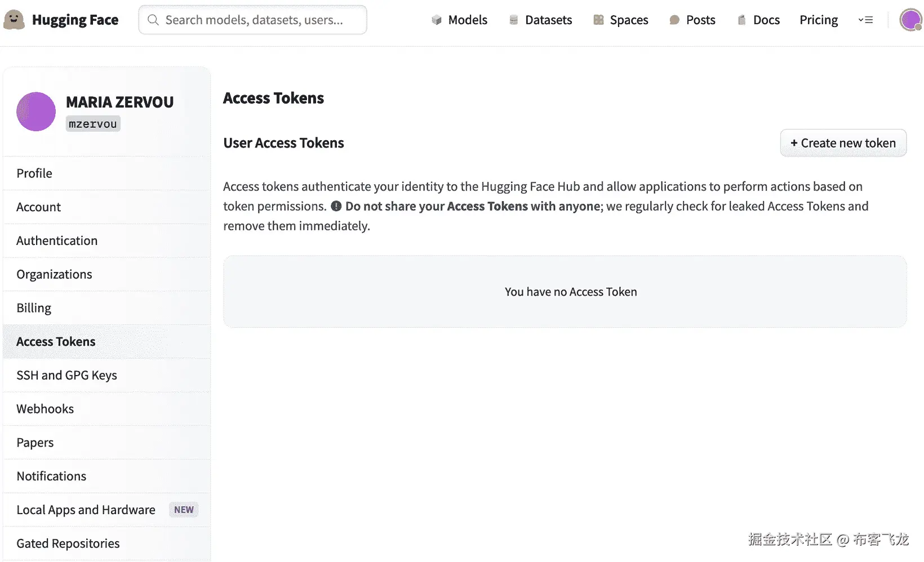
Task: Select Organizations in settings sidebar
Action: pos(54,274)
